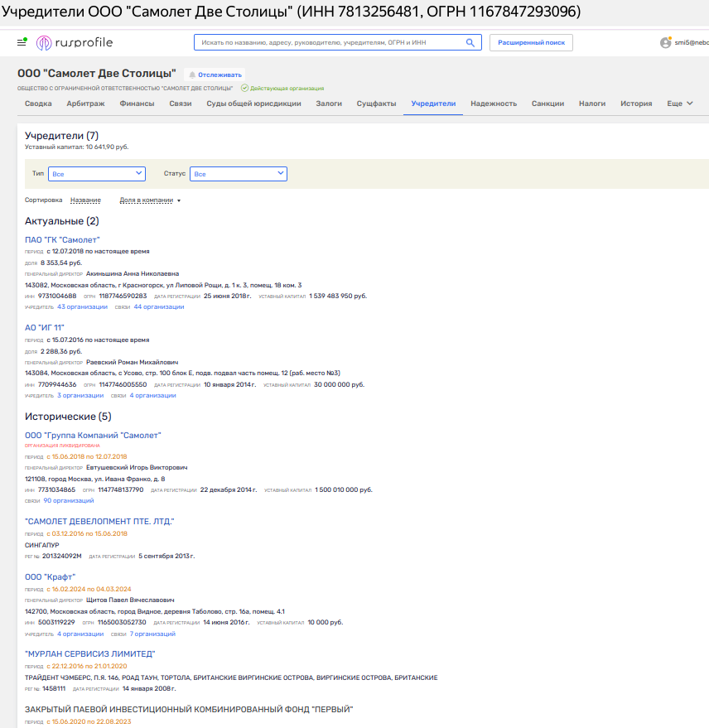This screenshot has height=728, width=709.
Task: Click the Актуальные (2) heading
Action: (62, 221)
